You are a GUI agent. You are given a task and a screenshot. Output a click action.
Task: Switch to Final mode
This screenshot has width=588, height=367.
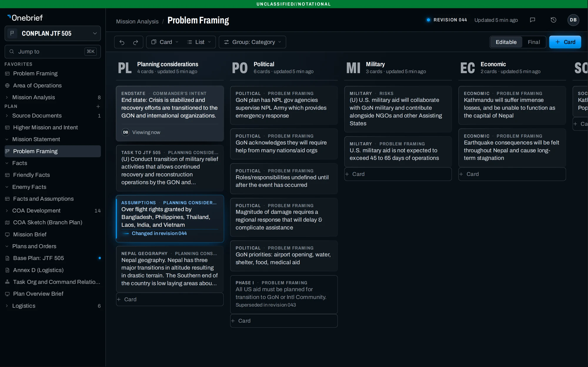pyautogui.click(x=534, y=42)
